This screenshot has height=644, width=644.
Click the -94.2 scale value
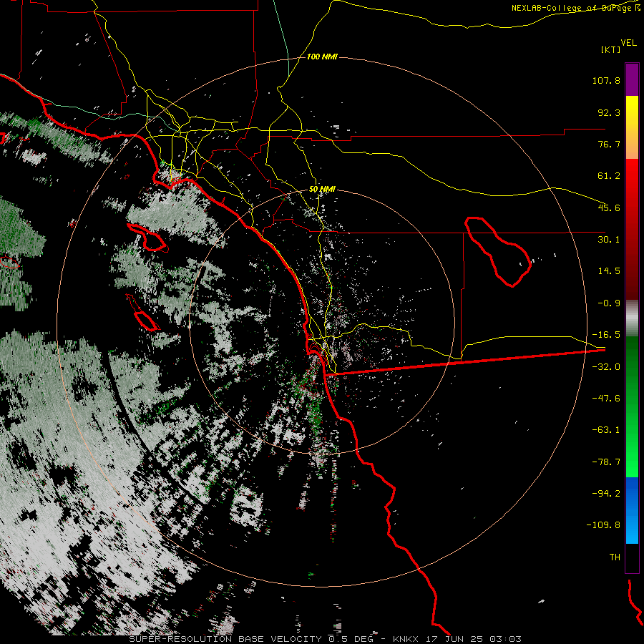606,493
